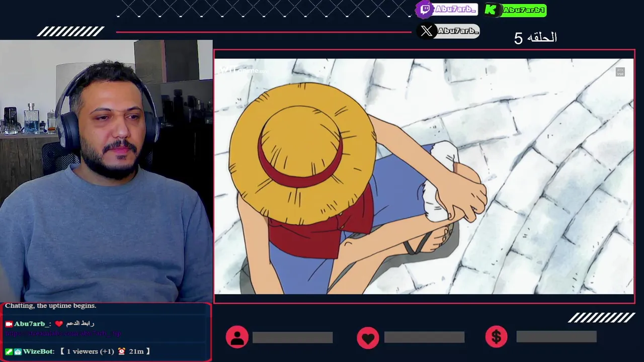The height and width of the screenshot is (362, 644).
Task: Click the episode title "الحلقه 5"
Action: click(535, 38)
